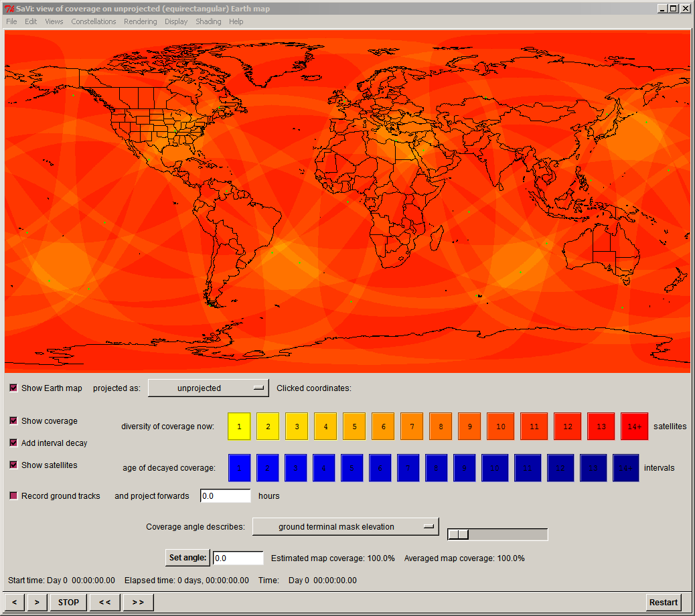Open the Constellations menu

tap(94, 21)
